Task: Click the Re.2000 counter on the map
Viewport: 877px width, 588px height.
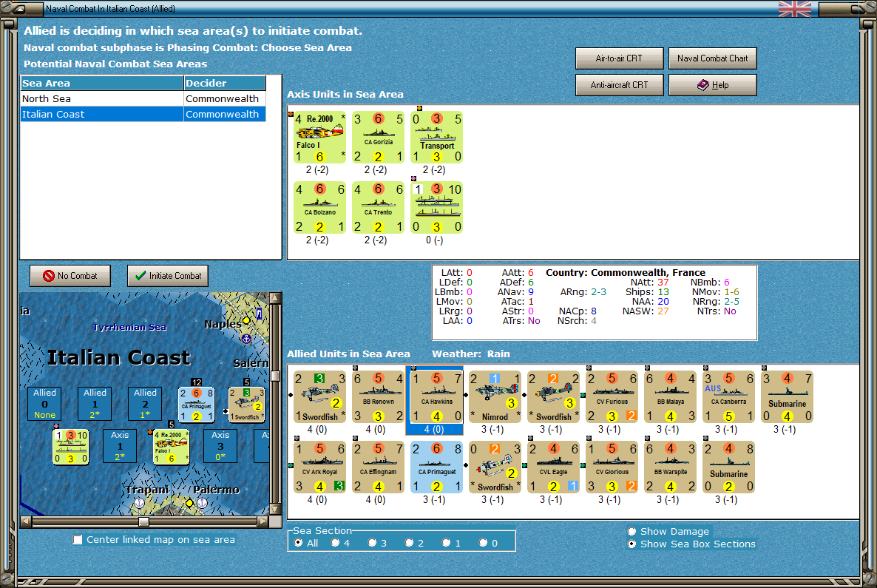Action: (x=172, y=447)
